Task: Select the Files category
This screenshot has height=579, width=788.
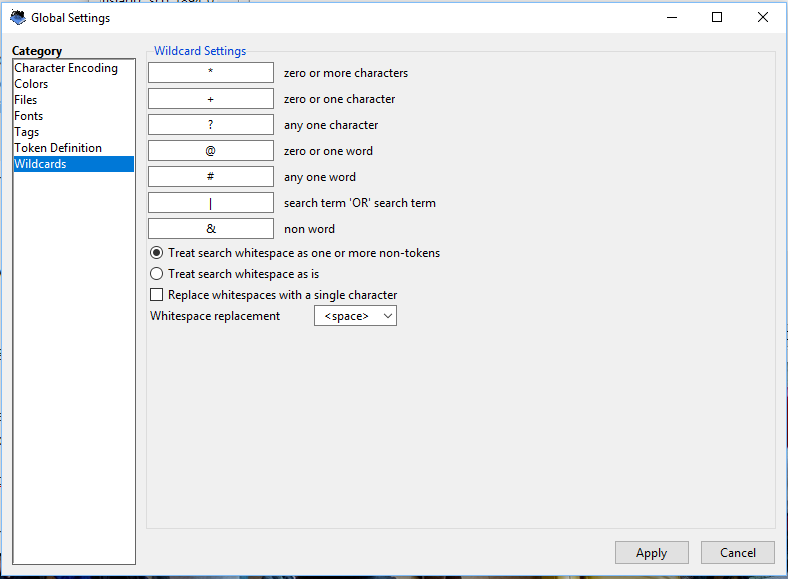Action: (x=26, y=100)
